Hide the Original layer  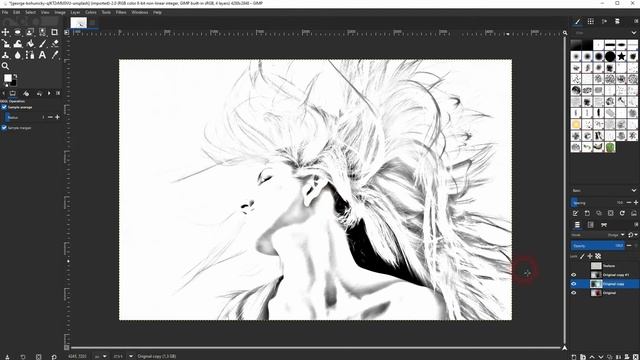click(x=574, y=293)
